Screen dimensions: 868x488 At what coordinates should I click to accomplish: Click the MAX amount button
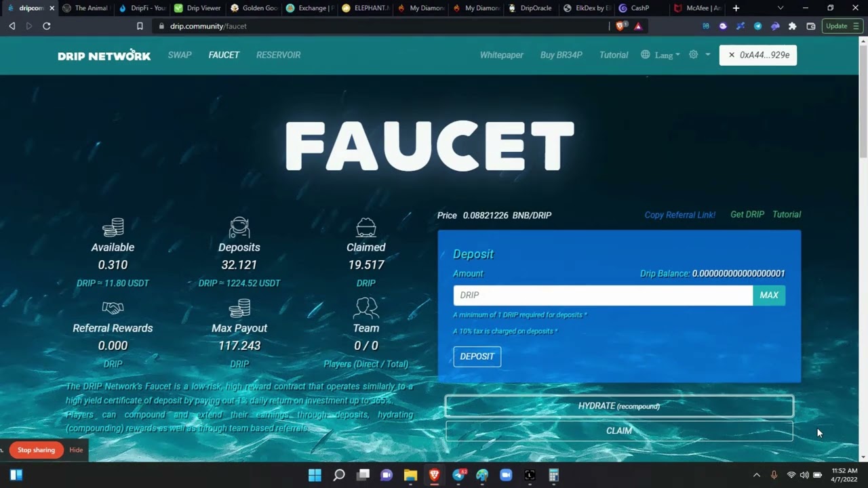click(769, 296)
